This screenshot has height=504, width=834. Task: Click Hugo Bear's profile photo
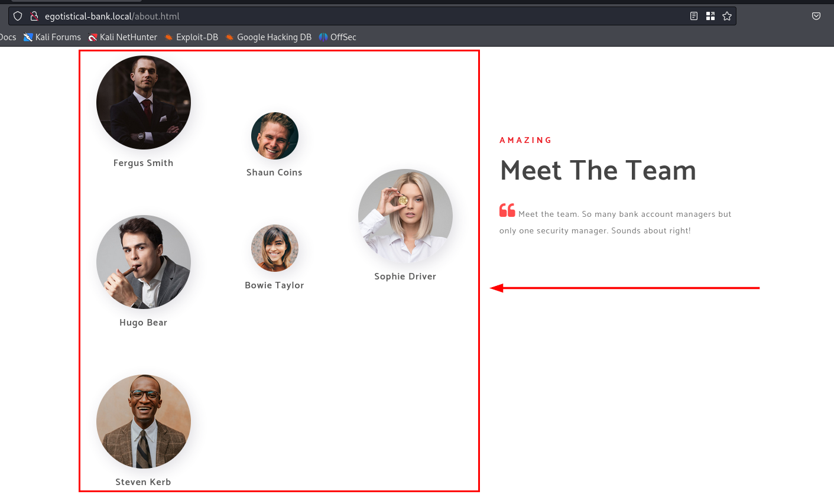click(144, 262)
